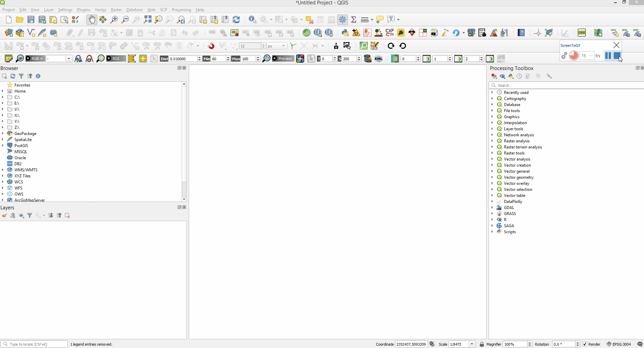
Task: Open the Raster menu
Action: (116, 10)
